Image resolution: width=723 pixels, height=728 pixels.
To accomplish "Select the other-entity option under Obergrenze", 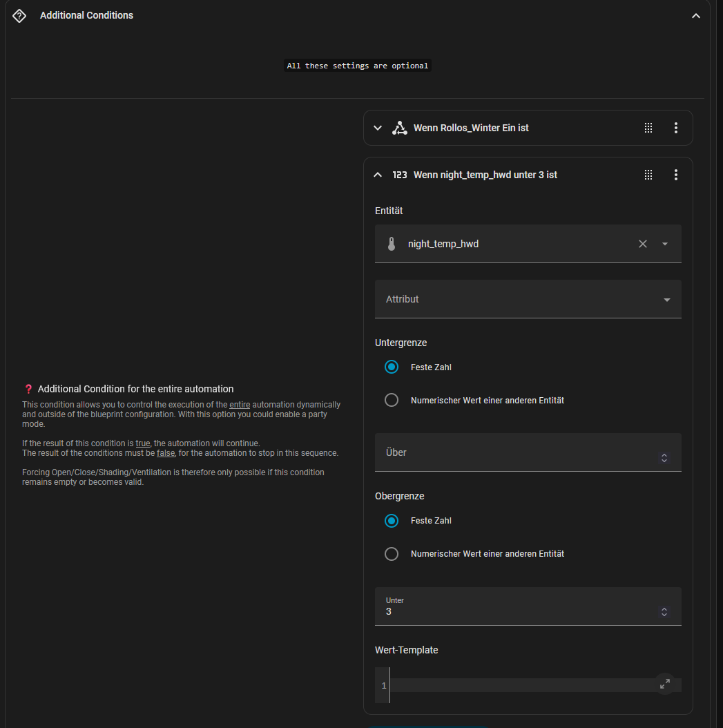I will coord(392,554).
